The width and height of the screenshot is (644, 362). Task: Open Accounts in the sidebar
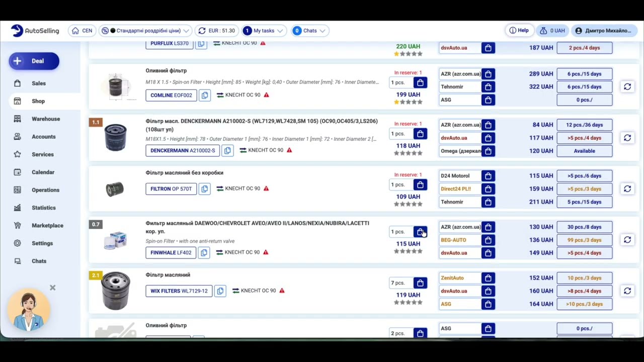(43, 137)
